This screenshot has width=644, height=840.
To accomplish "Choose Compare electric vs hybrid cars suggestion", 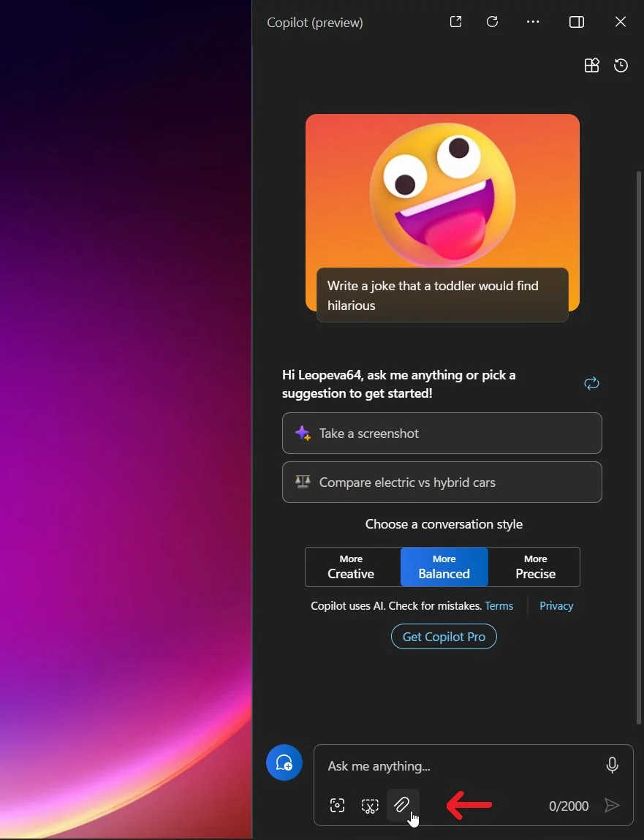I will tap(442, 483).
